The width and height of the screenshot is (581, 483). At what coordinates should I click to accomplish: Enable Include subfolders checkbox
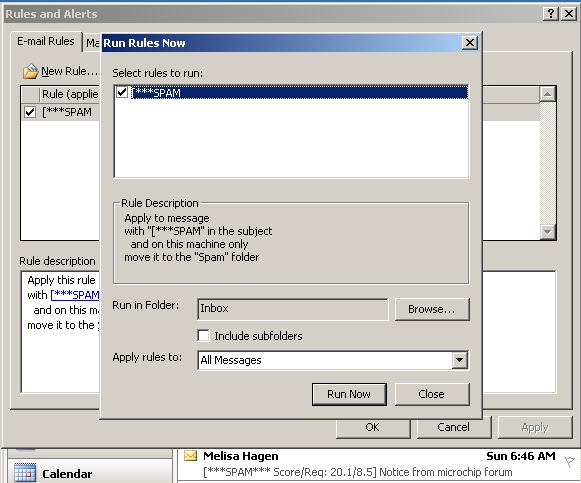(x=203, y=336)
